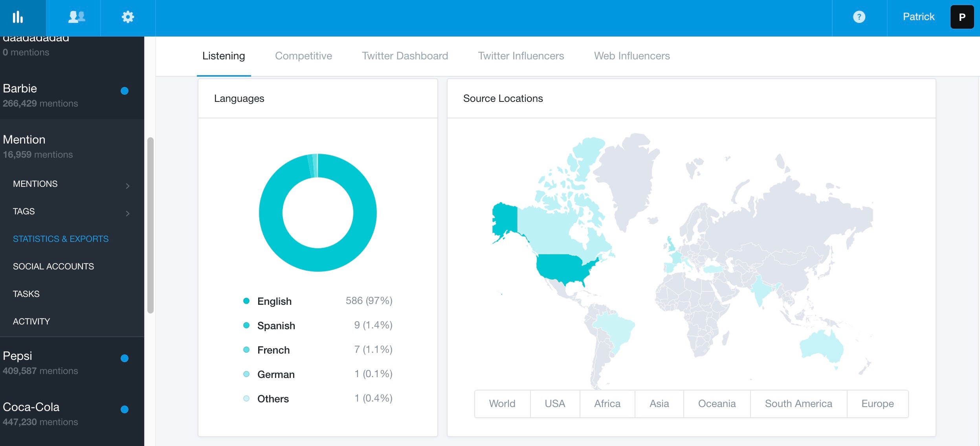980x446 pixels.
Task: Click the sidebar scrollbar thumb
Action: point(150,225)
